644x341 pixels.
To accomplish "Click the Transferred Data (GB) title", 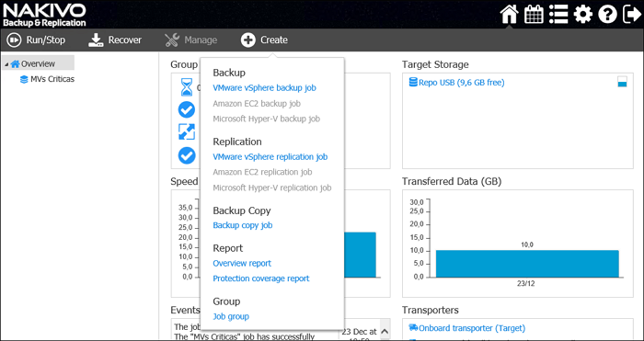I will 452,181.
